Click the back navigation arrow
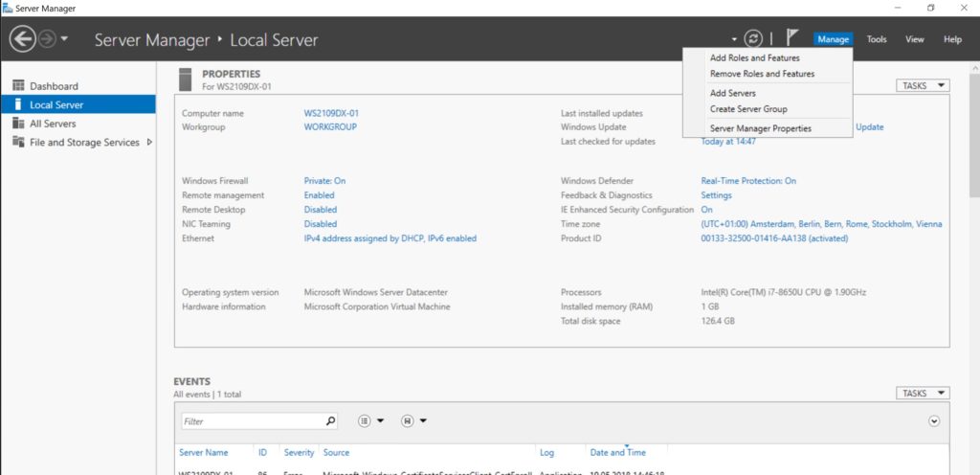980x475 pixels. pos(23,39)
